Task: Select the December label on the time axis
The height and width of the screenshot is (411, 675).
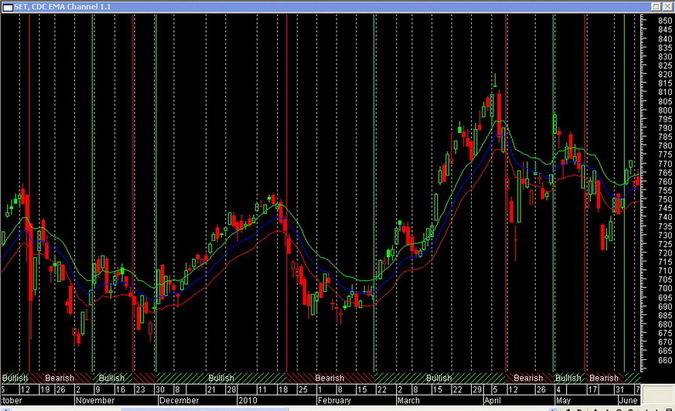Action: click(x=178, y=399)
